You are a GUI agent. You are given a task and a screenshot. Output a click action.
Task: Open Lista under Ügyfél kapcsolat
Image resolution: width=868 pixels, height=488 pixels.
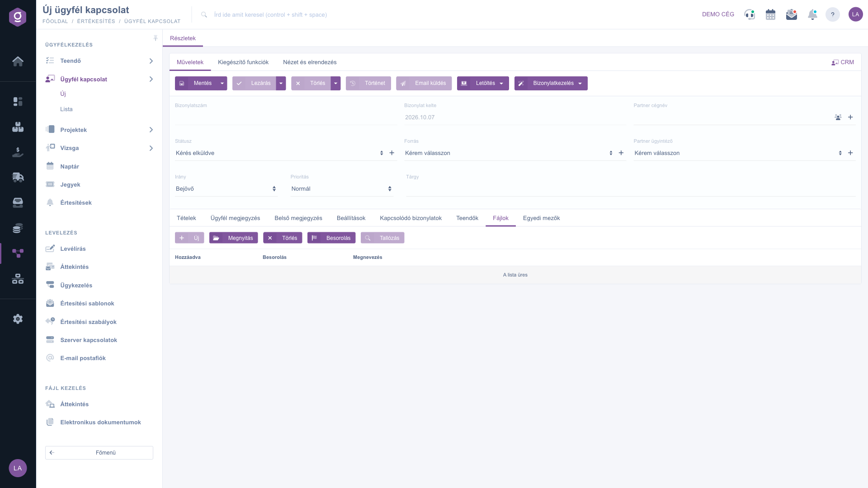(x=66, y=109)
